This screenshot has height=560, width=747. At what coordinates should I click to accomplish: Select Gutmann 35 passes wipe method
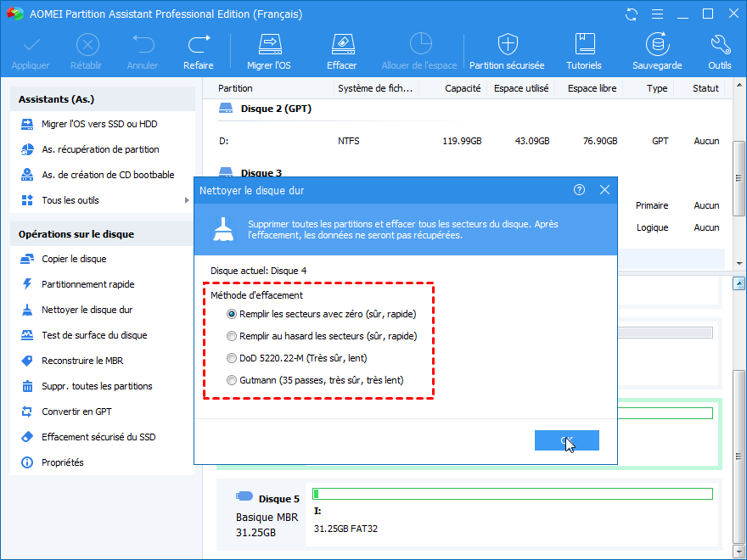232,380
